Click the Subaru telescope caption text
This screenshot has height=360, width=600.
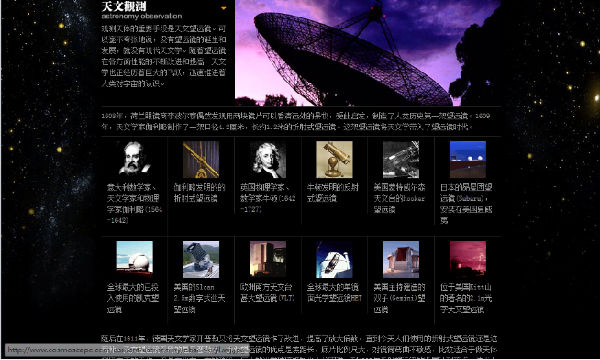pyautogui.click(x=466, y=204)
